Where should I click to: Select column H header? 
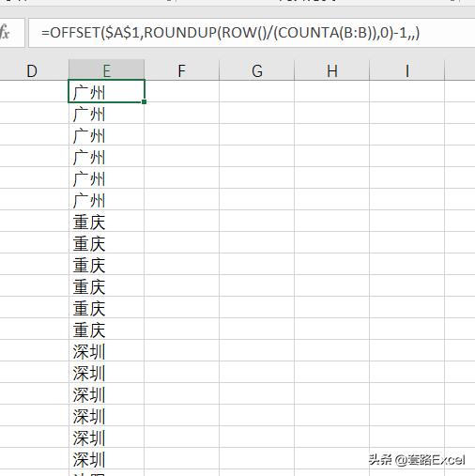coord(332,70)
